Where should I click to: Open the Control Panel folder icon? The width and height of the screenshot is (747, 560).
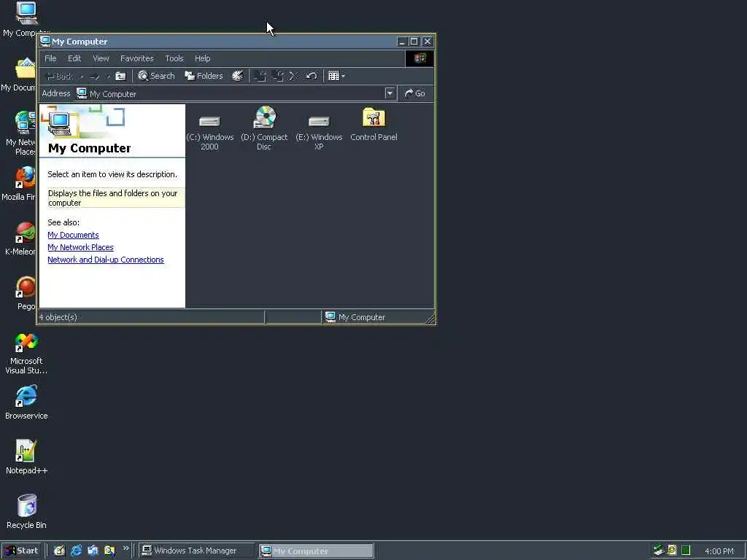point(374,125)
